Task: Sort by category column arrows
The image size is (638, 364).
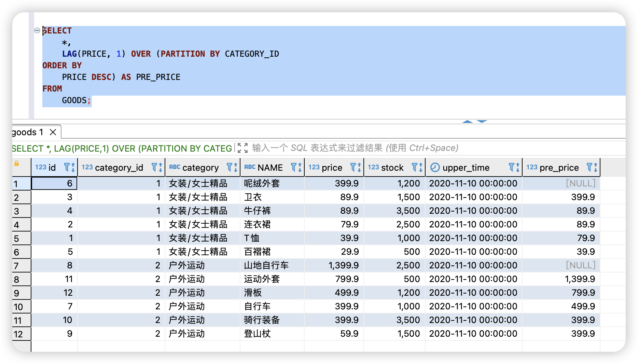Action: click(236, 167)
